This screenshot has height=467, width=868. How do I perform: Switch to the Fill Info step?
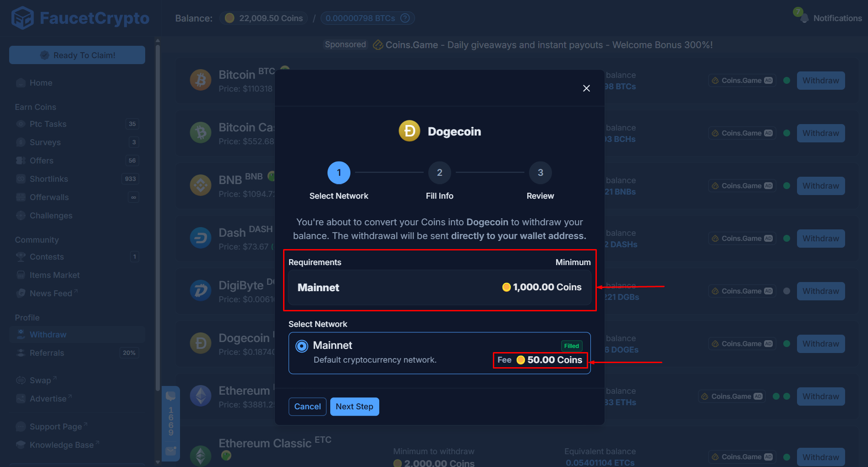[439, 173]
